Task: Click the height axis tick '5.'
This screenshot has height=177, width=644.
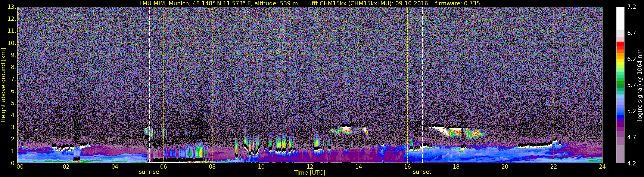Action: 13,103
